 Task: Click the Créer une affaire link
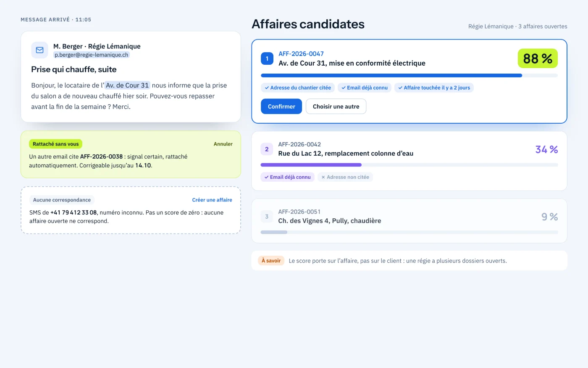212,200
